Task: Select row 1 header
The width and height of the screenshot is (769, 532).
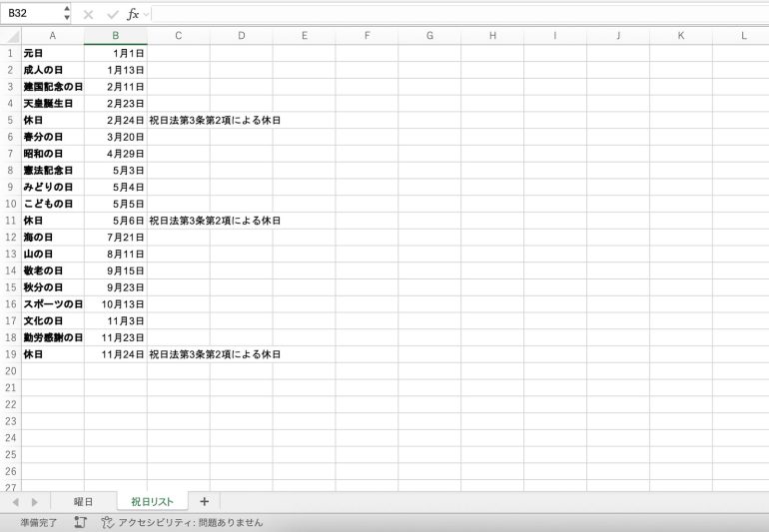Action: [10, 53]
